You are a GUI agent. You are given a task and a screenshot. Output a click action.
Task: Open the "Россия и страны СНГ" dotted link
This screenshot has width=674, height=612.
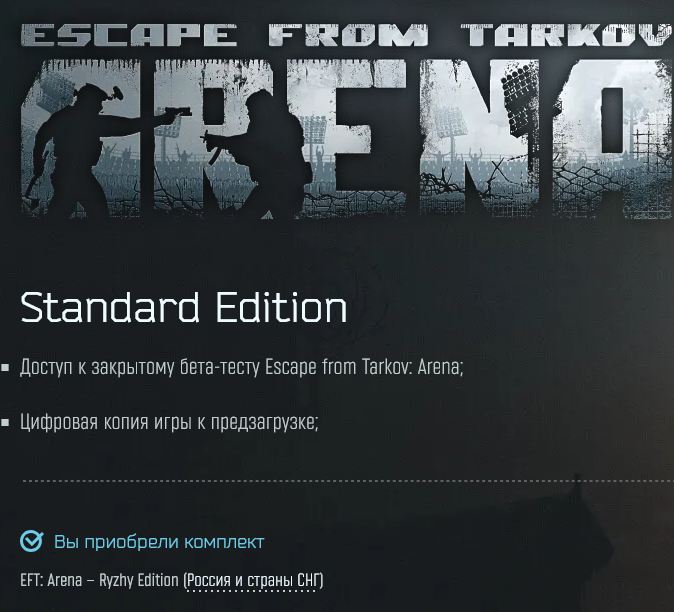point(254,580)
